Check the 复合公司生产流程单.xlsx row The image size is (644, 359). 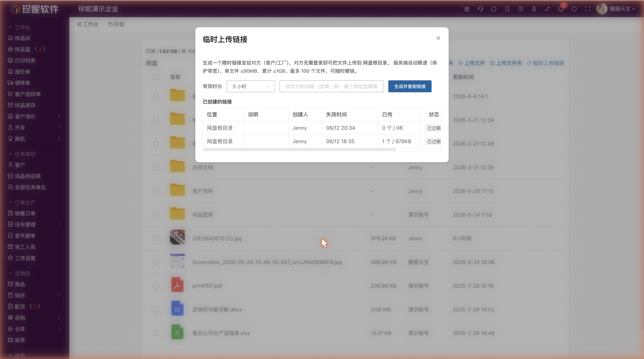pyautogui.click(x=156, y=333)
